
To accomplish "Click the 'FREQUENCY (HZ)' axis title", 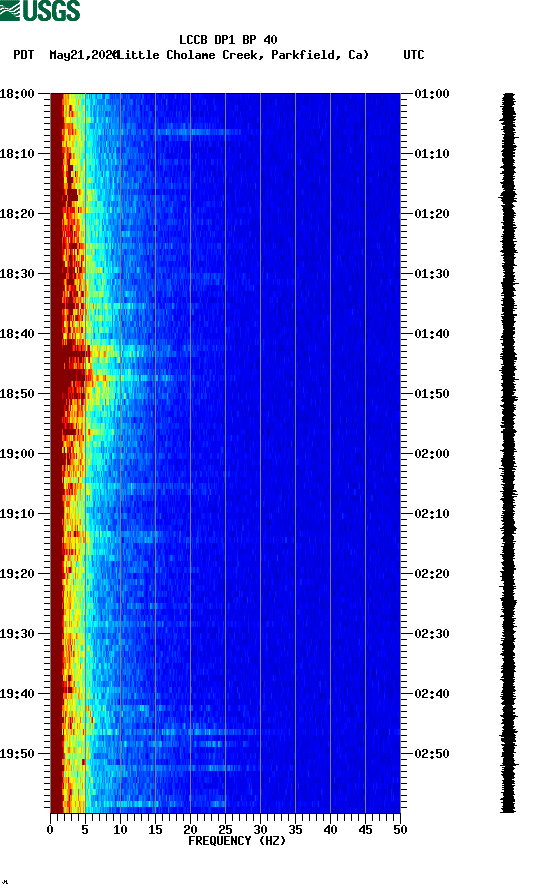I will pyautogui.click(x=236, y=841).
